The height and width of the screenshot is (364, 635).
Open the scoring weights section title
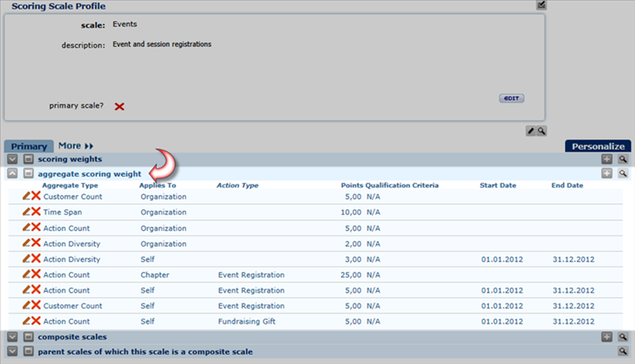pyautogui.click(x=70, y=159)
